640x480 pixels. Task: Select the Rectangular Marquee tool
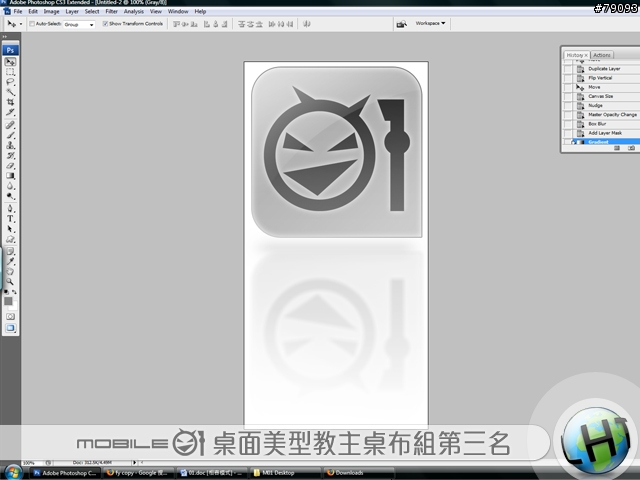point(10,72)
